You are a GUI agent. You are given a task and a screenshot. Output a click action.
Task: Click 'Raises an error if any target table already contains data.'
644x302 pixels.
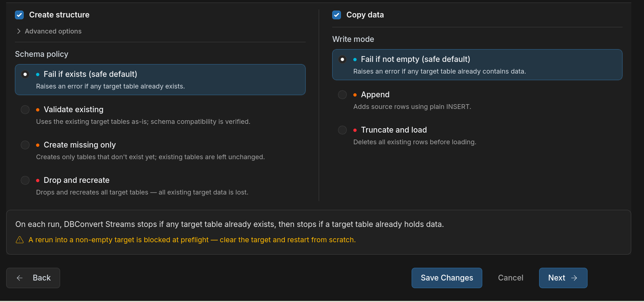click(x=440, y=71)
